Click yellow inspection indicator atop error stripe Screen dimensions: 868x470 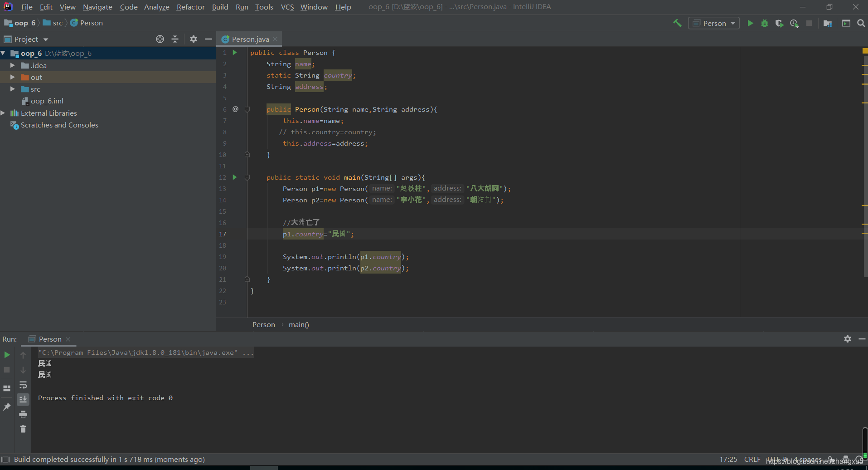[865, 51]
